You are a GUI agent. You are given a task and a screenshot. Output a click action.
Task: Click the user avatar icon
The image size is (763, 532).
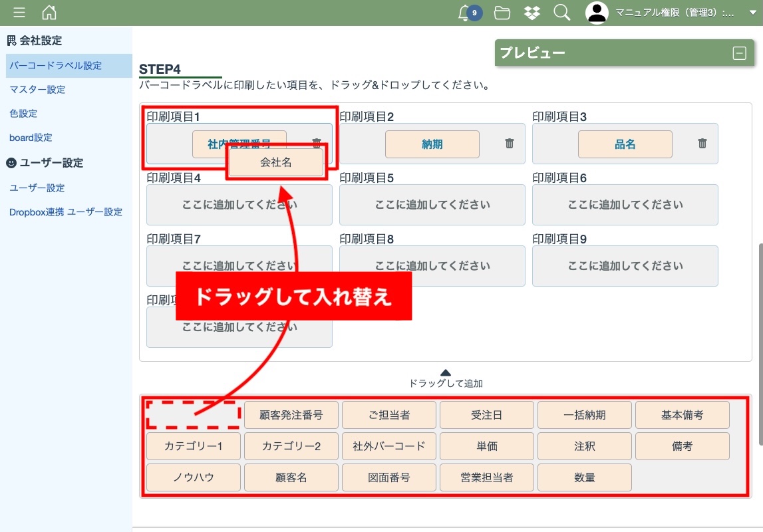pyautogui.click(x=597, y=13)
